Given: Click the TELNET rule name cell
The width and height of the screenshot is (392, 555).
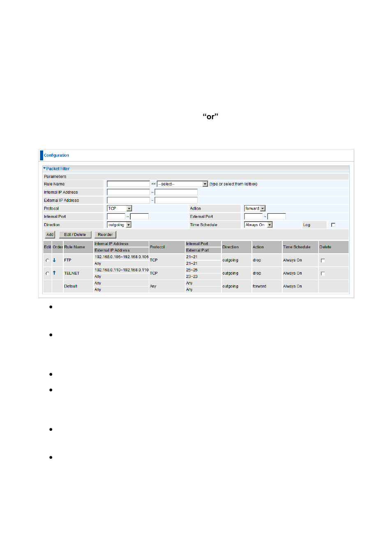Looking at the screenshot, I should click(78, 273).
